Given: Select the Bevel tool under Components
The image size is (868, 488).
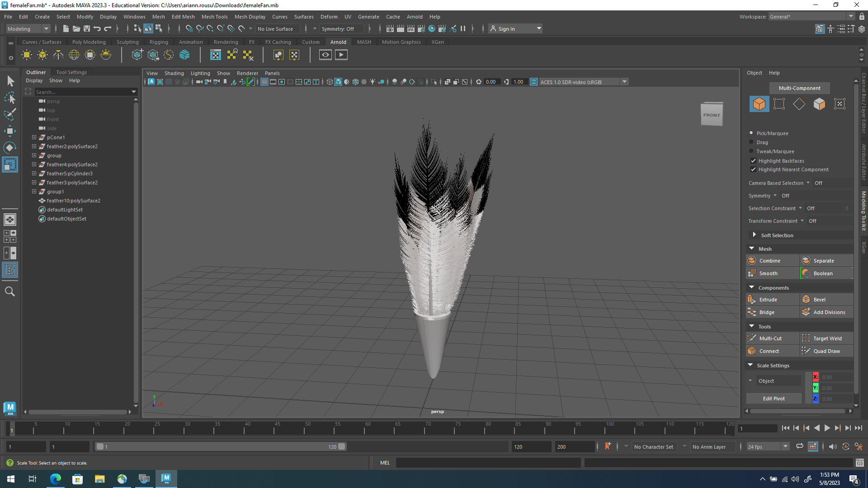Looking at the screenshot, I should [x=818, y=299].
